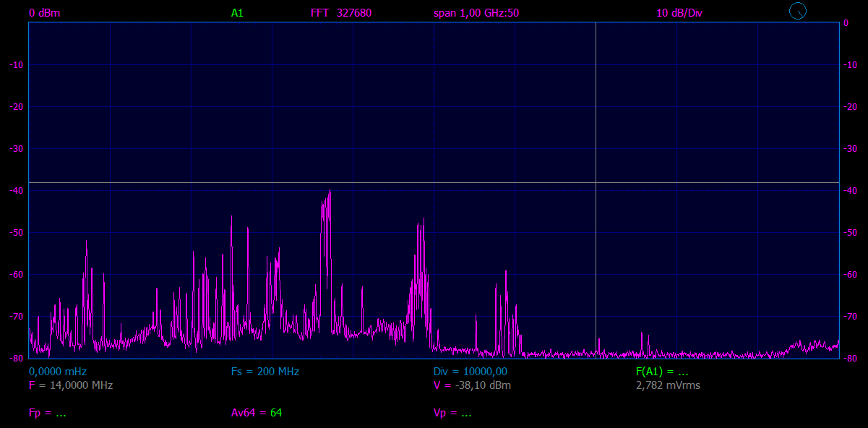
Task: Click the -80 label on the right axis
Action: pyautogui.click(x=850, y=359)
